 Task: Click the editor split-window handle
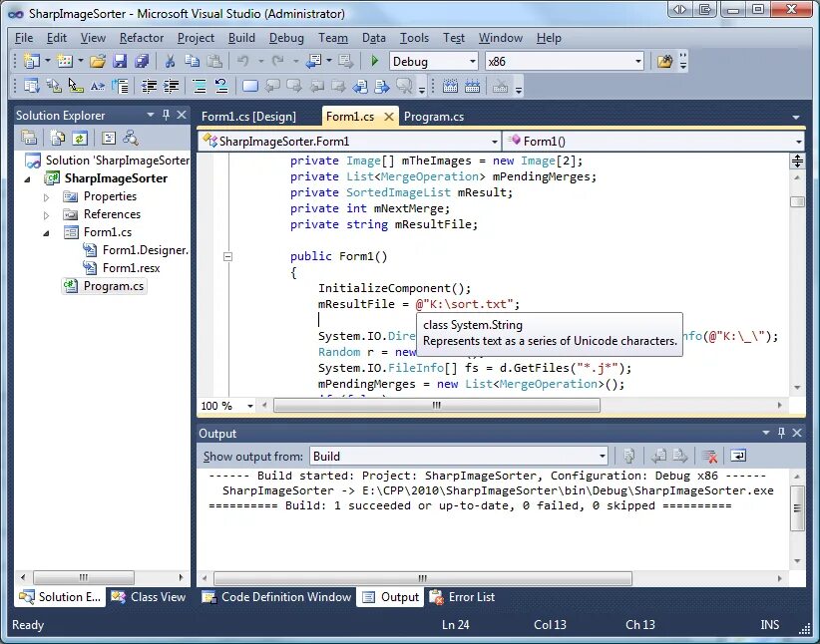coord(797,161)
